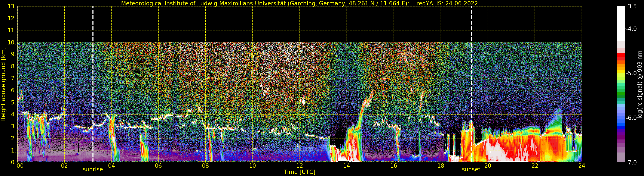Click colorbar value '-4.0'
This screenshot has height=176, width=644.
(x=631, y=29)
